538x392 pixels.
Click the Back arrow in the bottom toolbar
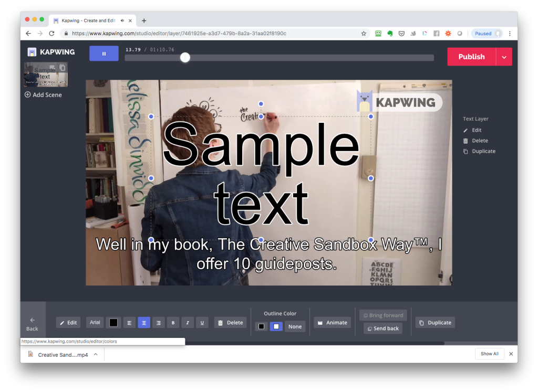click(33, 320)
